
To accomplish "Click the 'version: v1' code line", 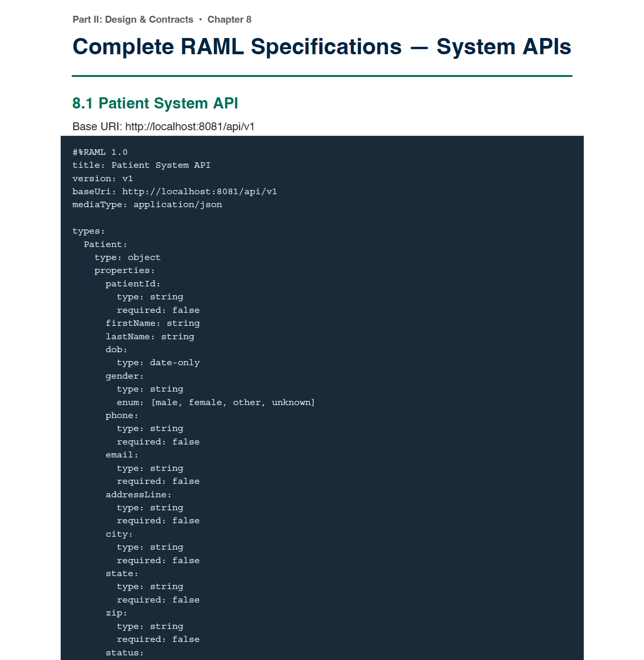I will pyautogui.click(x=103, y=178).
